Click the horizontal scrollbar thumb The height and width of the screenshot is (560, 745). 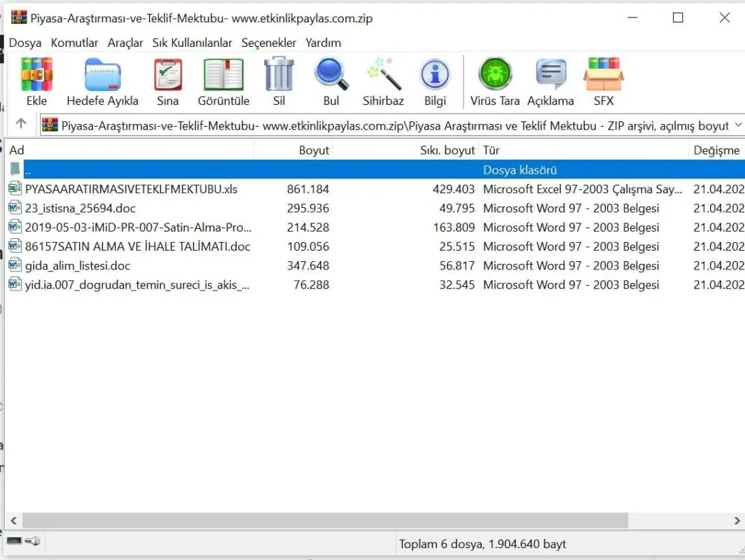pyautogui.click(x=325, y=521)
